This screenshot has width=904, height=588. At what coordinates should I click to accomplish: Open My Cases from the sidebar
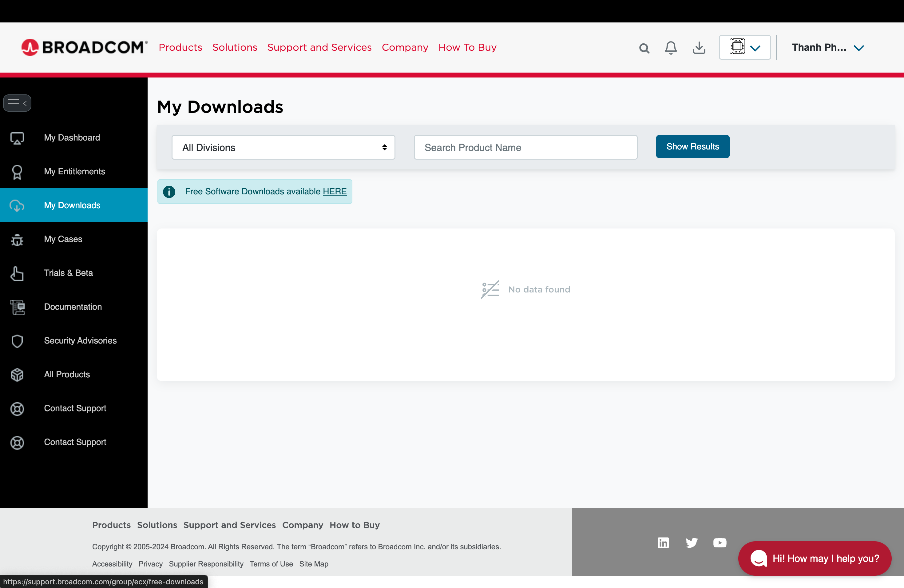[74, 239]
